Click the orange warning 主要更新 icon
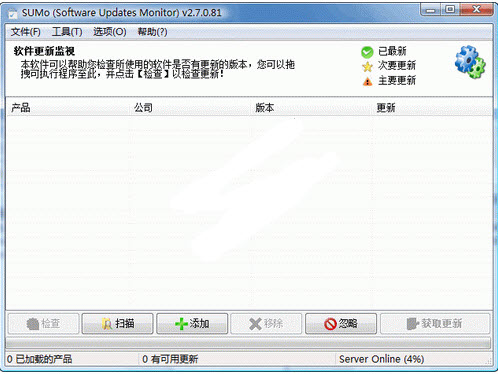498x374 pixels. tap(367, 81)
